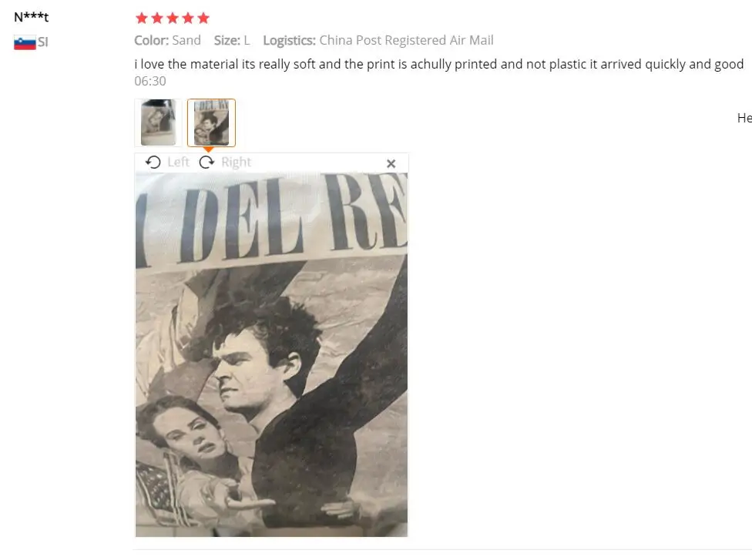Open the first review photo thumbnail

click(x=158, y=122)
